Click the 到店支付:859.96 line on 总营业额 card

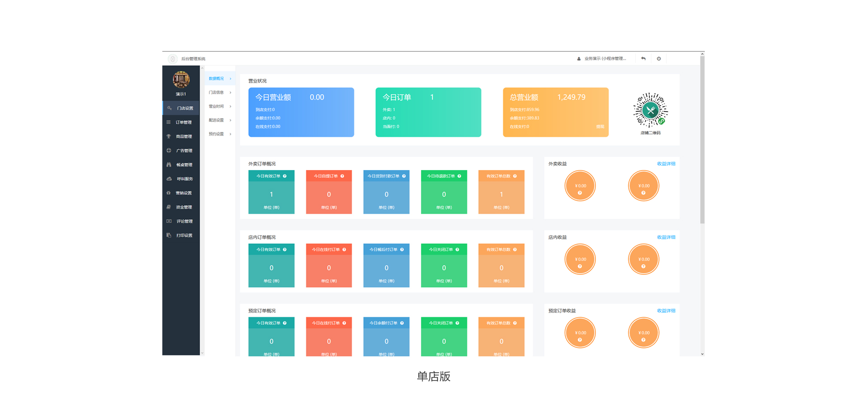pos(524,109)
